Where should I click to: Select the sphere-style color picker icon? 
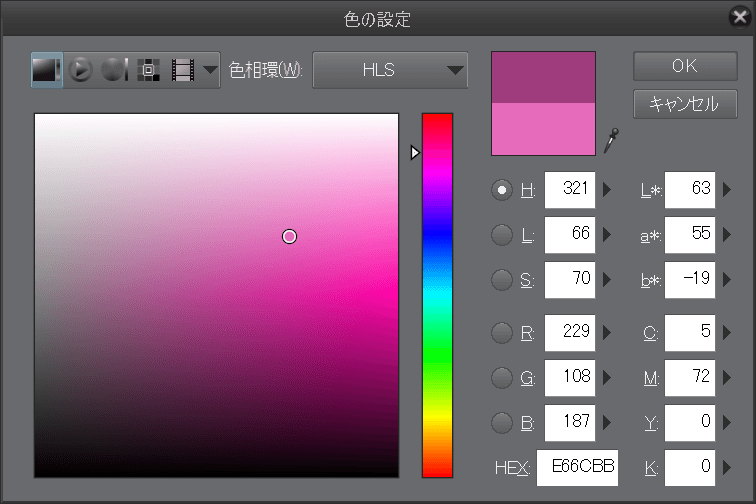coord(114,70)
